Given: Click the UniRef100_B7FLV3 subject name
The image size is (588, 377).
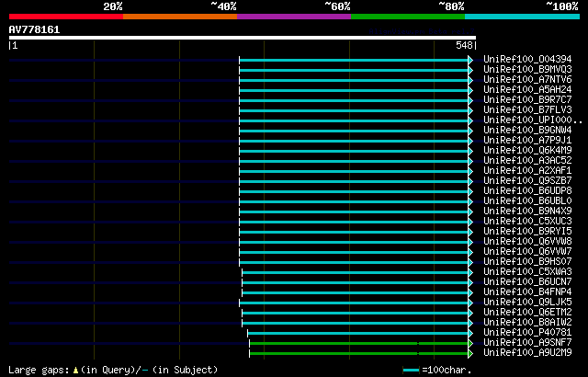Looking at the screenshot, I should click(527, 110).
